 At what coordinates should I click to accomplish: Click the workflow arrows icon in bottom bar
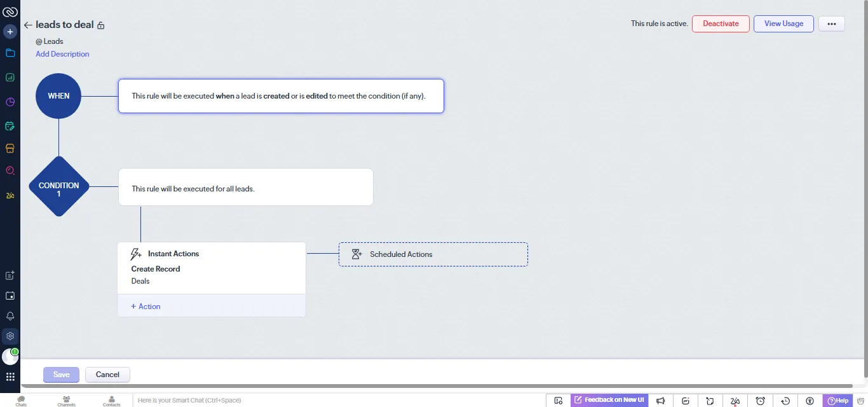pyautogui.click(x=710, y=401)
